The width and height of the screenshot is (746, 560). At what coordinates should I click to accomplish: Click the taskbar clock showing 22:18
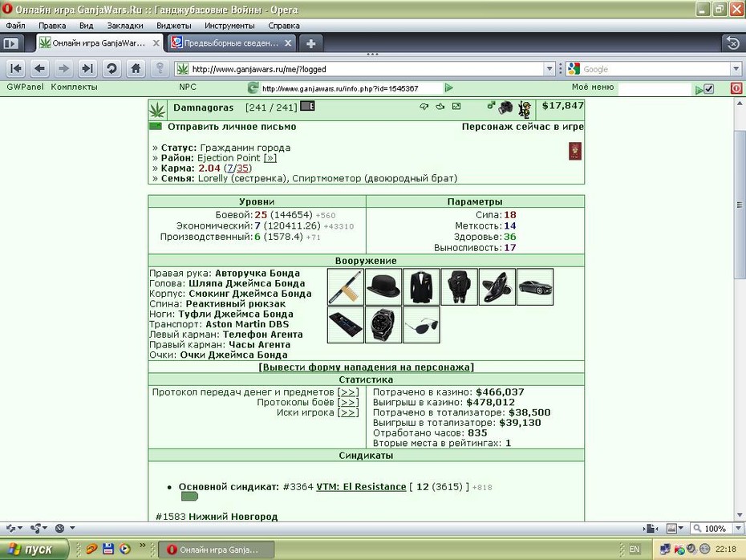point(725,550)
